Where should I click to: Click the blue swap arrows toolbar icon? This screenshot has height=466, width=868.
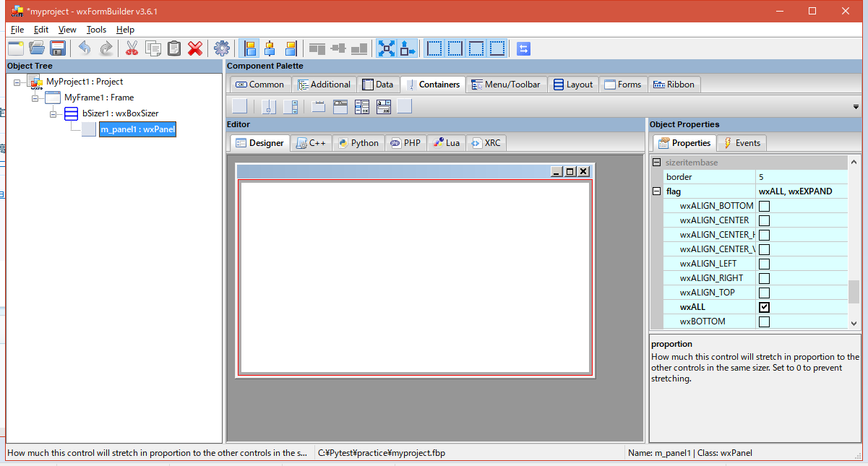524,48
